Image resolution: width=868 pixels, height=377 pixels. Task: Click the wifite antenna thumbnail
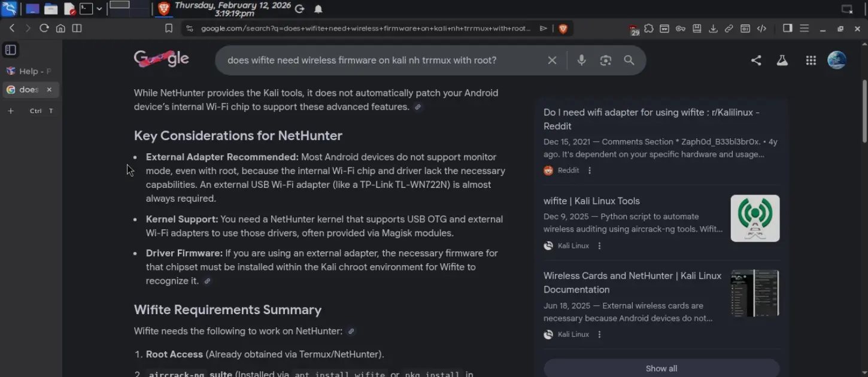click(x=755, y=218)
